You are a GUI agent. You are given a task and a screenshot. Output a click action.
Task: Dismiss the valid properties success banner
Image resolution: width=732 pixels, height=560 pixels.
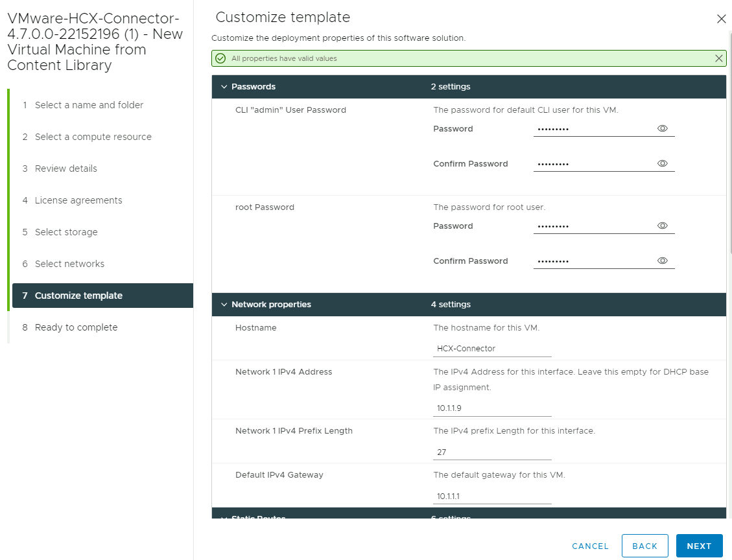tap(718, 58)
